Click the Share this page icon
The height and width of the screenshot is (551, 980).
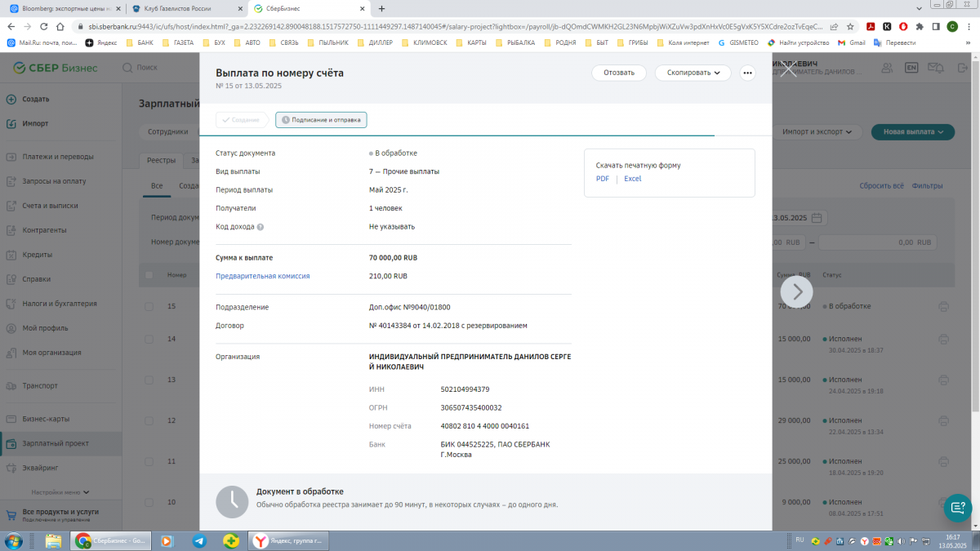(x=833, y=26)
